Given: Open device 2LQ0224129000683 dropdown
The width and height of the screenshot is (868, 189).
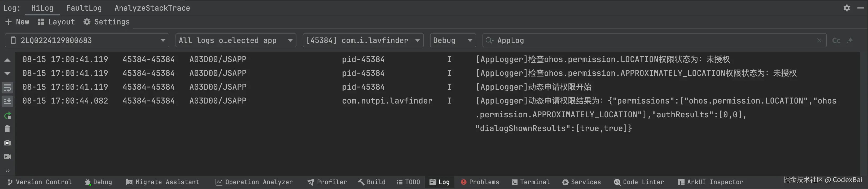Looking at the screenshot, I should coord(87,41).
